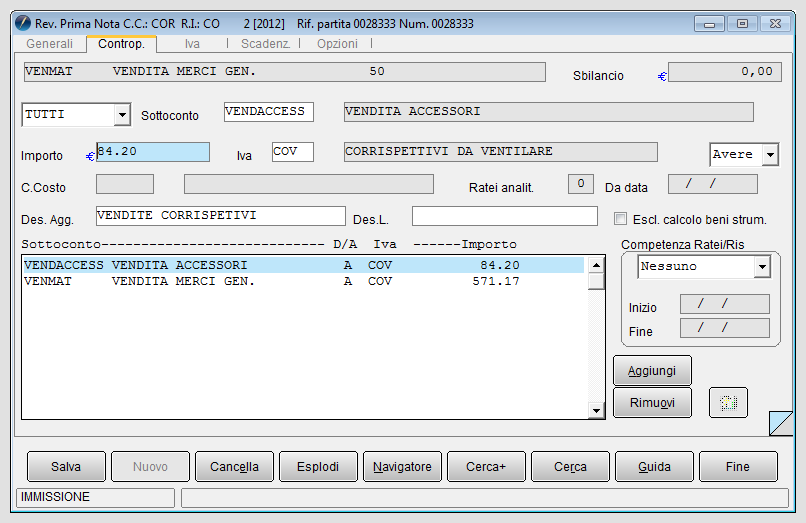The image size is (806, 523).
Task: Go to the Scadenz. tab
Action: click(265, 44)
